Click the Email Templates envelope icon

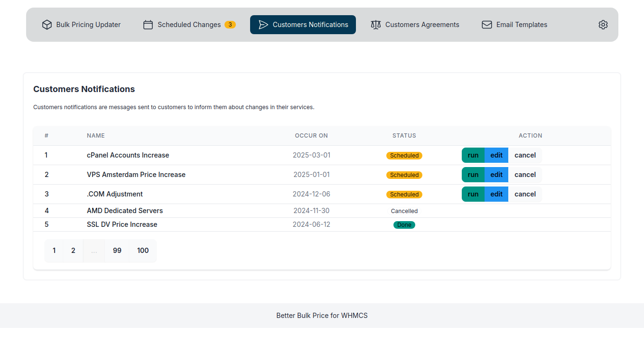point(487,24)
